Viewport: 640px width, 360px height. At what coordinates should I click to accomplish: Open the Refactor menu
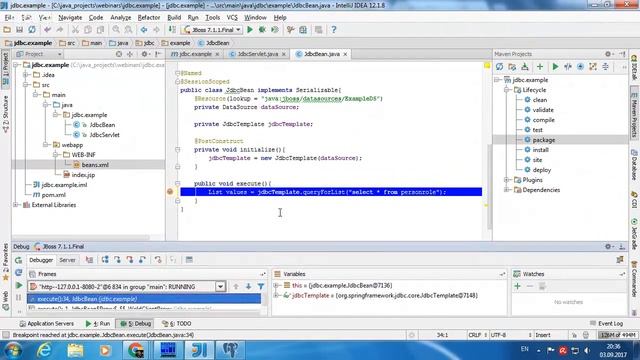click(x=149, y=18)
